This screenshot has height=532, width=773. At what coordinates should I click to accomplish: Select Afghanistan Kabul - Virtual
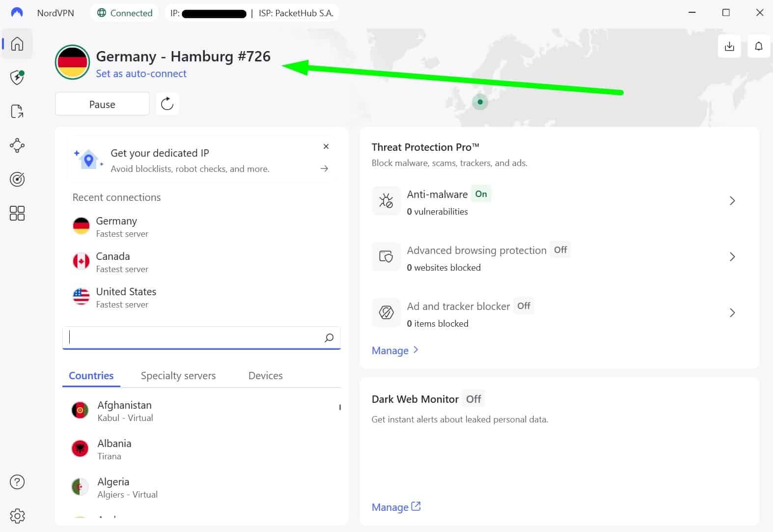click(x=201, y=411)
